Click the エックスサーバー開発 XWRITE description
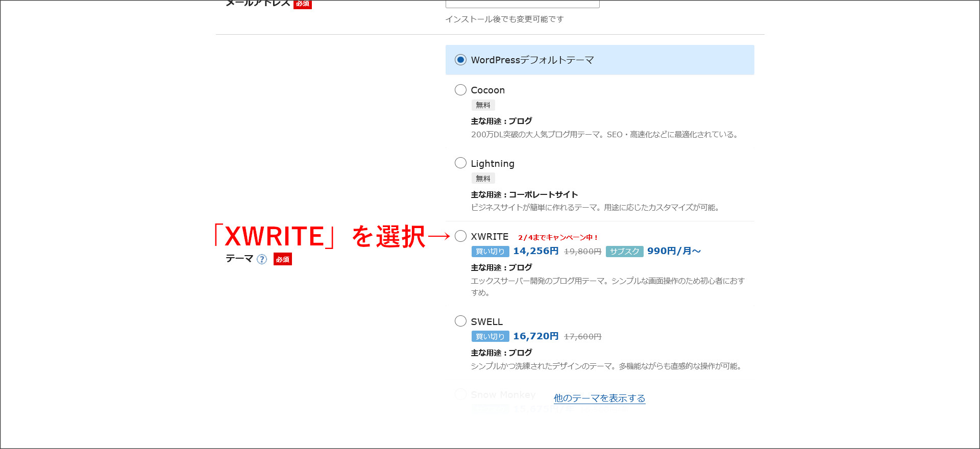This screenshot has height=449, width=980. (607, 286)
